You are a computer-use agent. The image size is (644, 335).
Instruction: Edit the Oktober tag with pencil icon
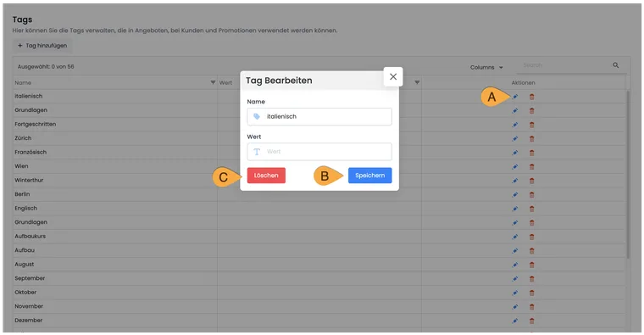(x=515, y=293)
